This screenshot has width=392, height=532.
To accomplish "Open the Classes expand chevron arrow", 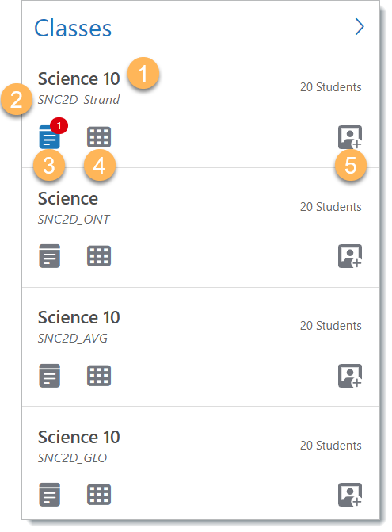I will 360,26.
